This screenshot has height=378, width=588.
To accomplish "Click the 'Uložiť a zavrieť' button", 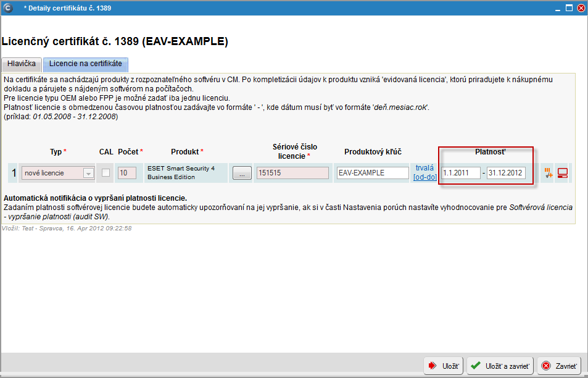I will (x=500, y=366).
